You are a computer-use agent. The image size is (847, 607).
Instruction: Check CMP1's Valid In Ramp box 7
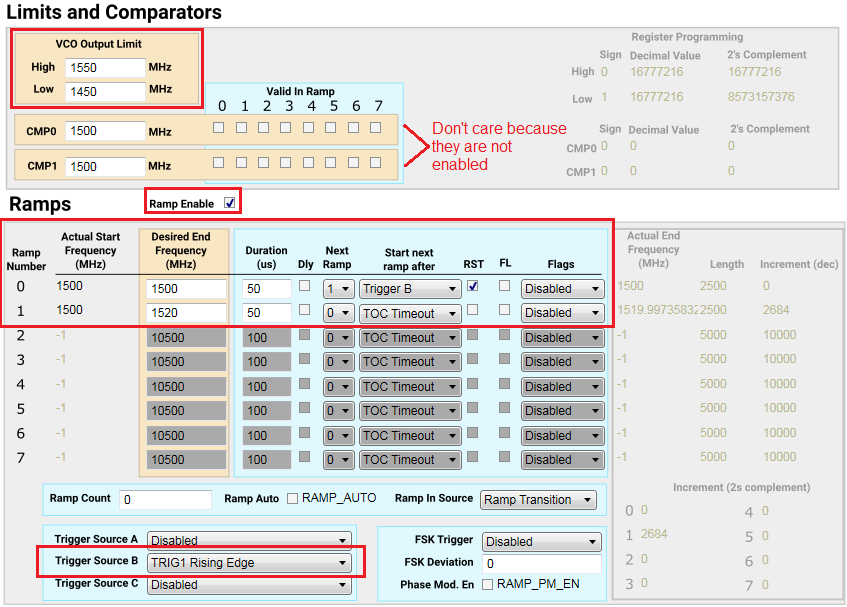(x=376, y=161)
